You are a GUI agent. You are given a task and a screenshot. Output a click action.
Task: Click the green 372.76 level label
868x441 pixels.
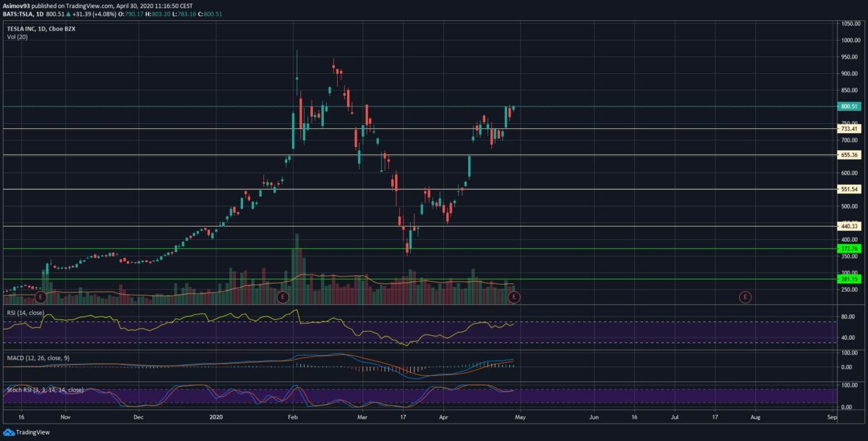(849, 248)
